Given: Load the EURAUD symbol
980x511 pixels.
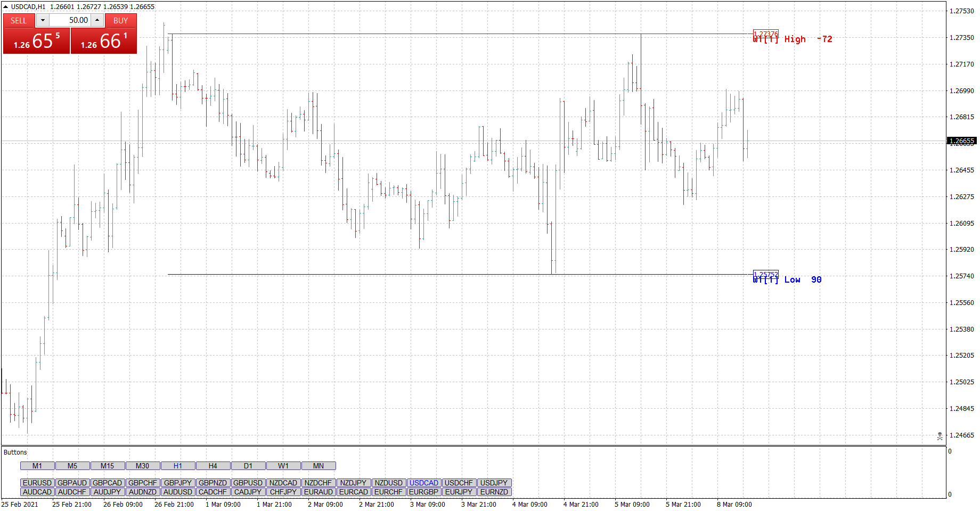Looking at the screenshot, I should [318, 492].
